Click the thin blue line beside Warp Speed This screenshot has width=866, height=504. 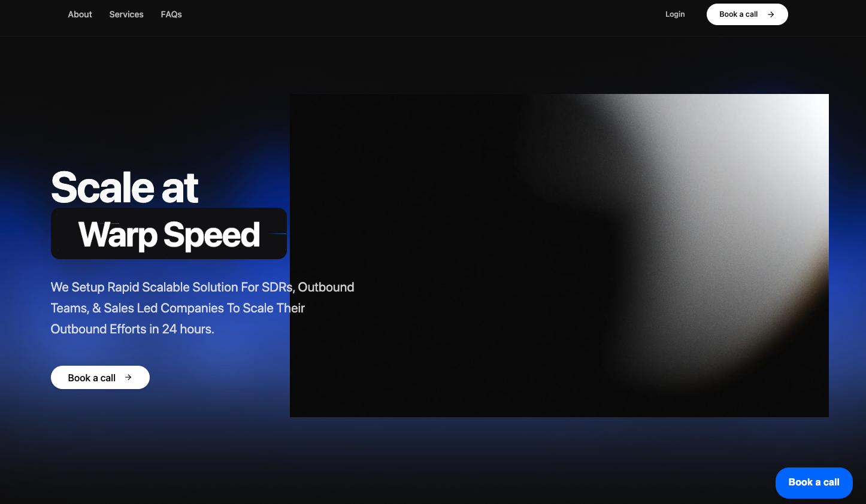tap(277, 233)
